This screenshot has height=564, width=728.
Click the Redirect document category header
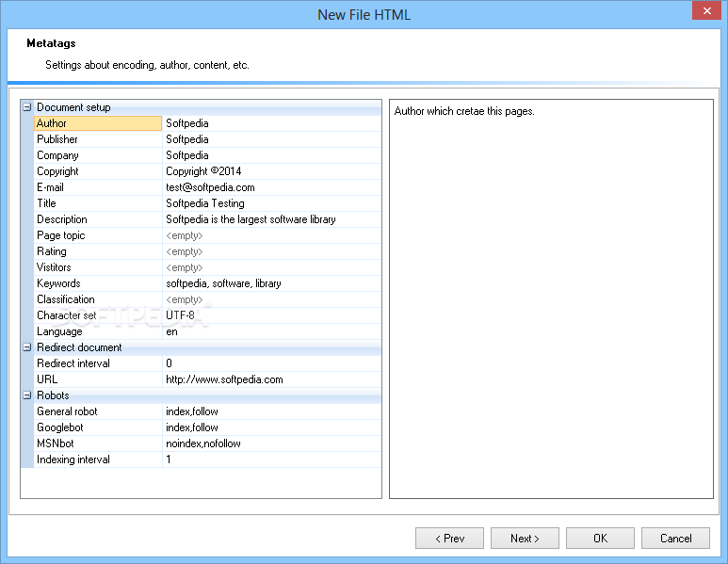coord(207,347)
